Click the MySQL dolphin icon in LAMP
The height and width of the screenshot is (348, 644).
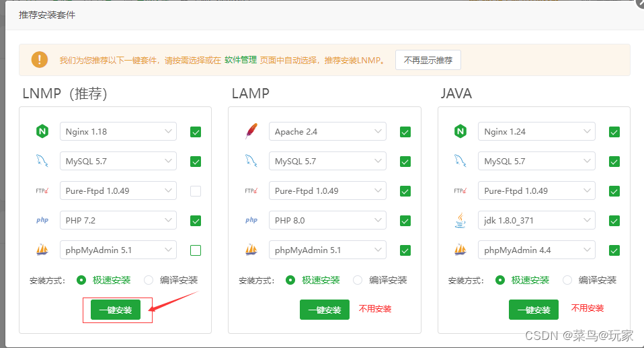(x=251, y=161)
